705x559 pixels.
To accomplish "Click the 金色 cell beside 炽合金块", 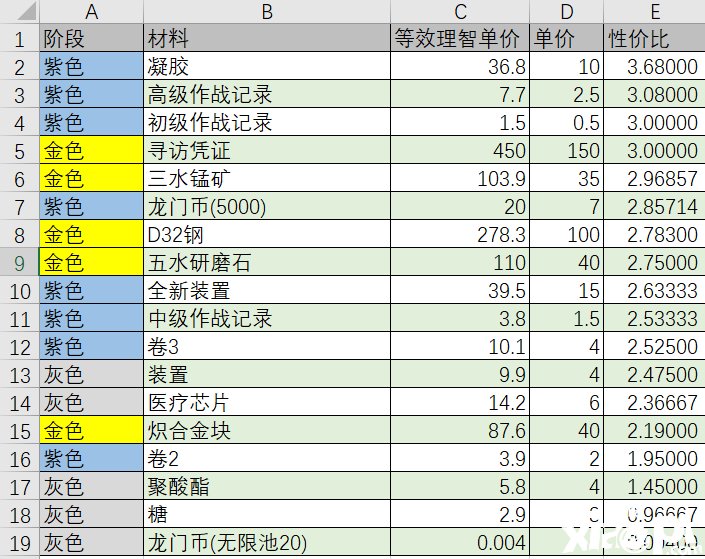I will coord(91,430).
